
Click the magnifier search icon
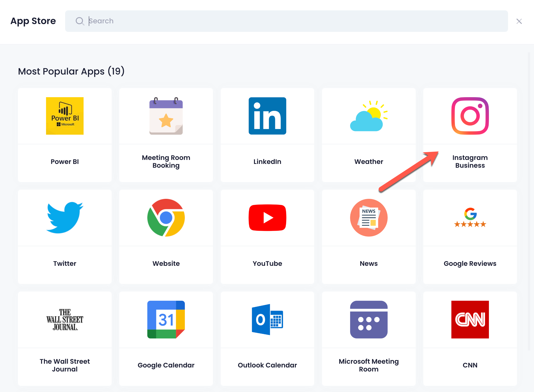pyautogui.click(x=80, y=21)
